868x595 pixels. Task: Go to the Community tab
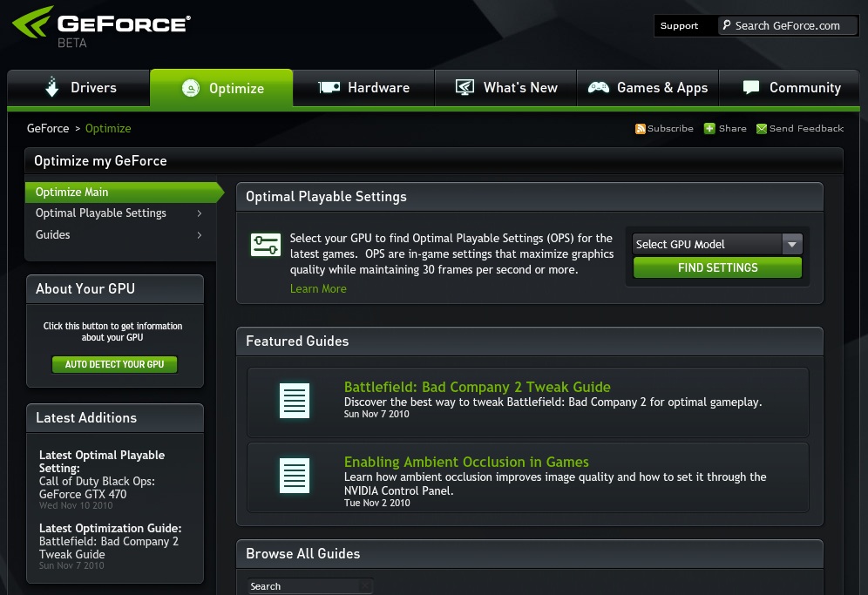[x=790, y=87]
